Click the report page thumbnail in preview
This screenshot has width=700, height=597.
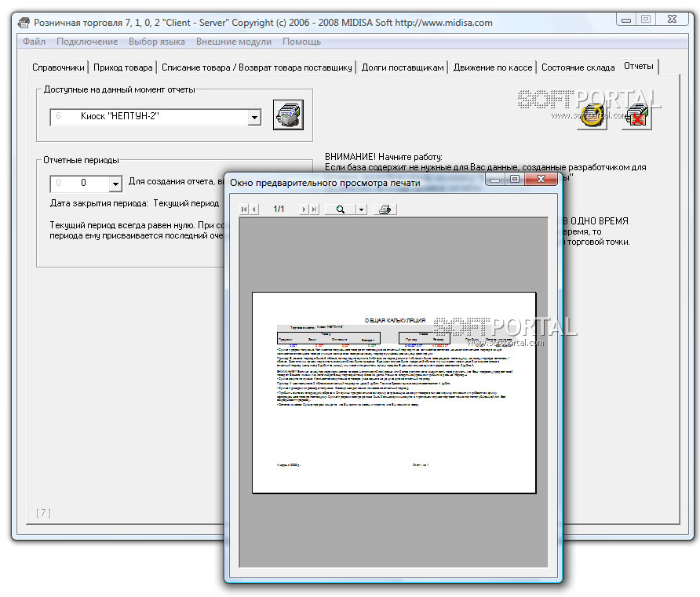click(394, 393)
